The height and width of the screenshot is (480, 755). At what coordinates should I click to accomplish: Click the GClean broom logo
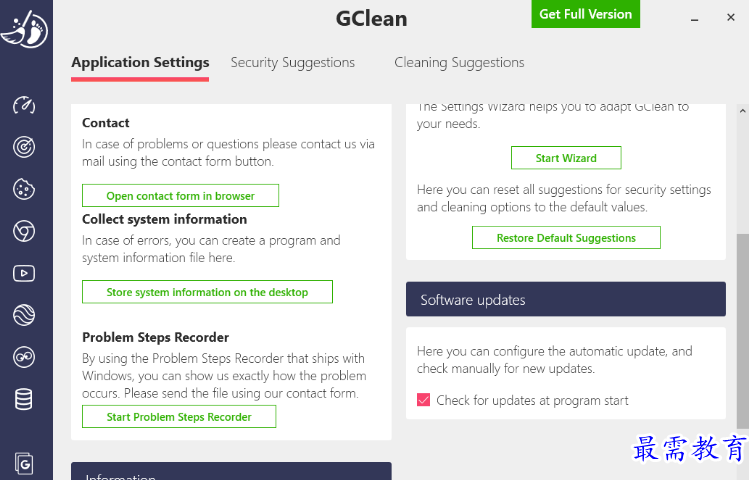(x=22, y=28)
